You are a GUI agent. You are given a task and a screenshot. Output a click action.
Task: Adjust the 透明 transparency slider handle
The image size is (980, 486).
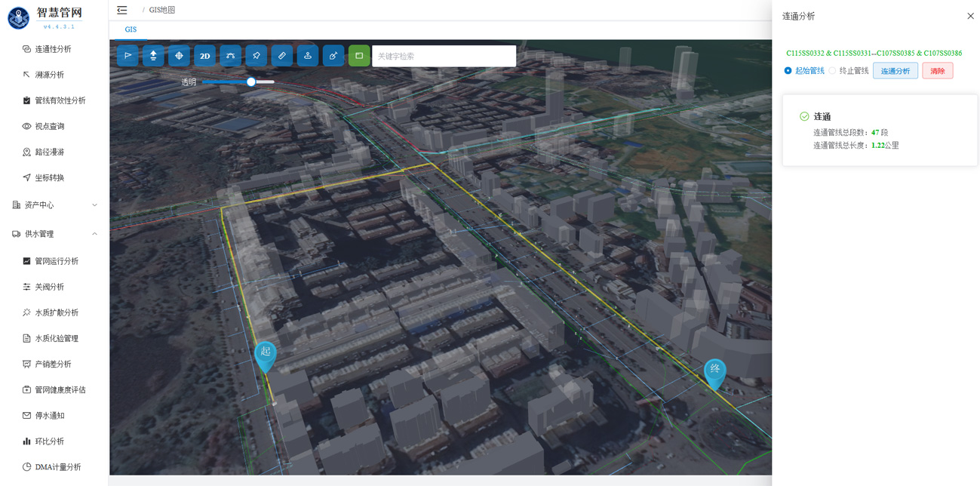[251, 82]
